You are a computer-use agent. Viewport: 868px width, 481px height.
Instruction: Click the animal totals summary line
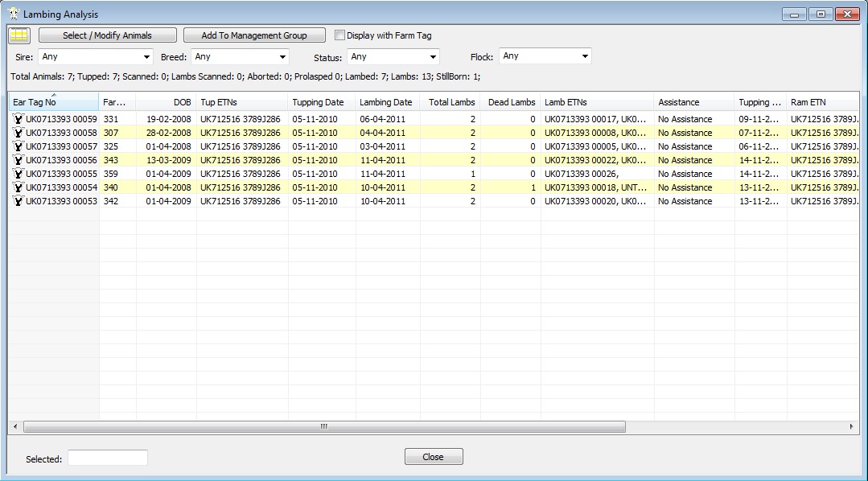(246, 76)
